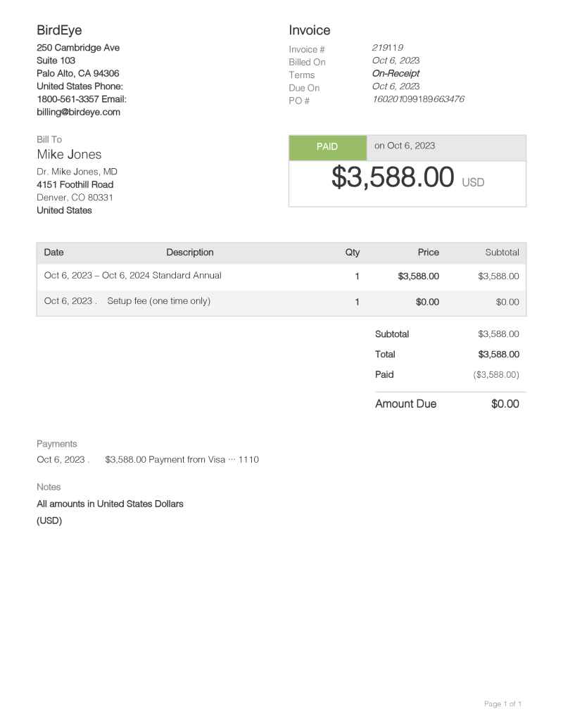Click the BirdEye company name heading

[59, 30]
